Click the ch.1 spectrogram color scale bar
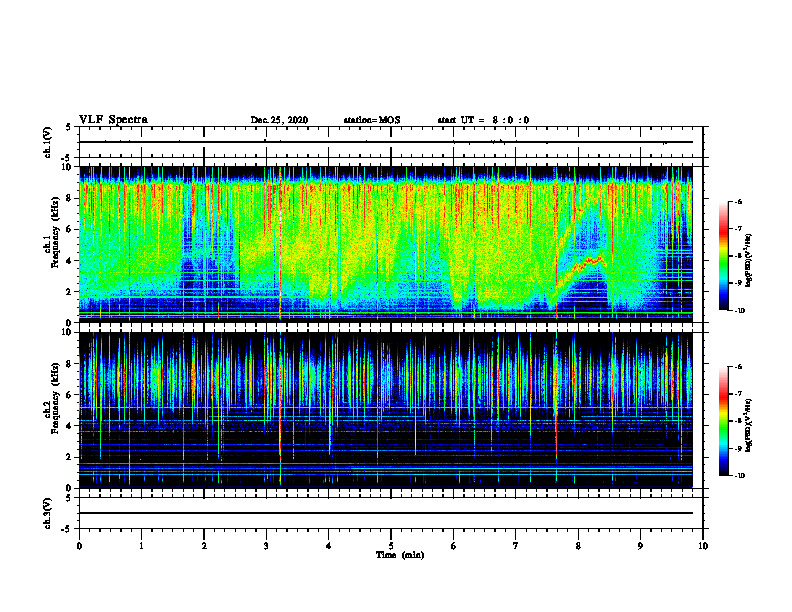Image resolution: width=792 pixels, height=612 pixels. pos(724,256)
